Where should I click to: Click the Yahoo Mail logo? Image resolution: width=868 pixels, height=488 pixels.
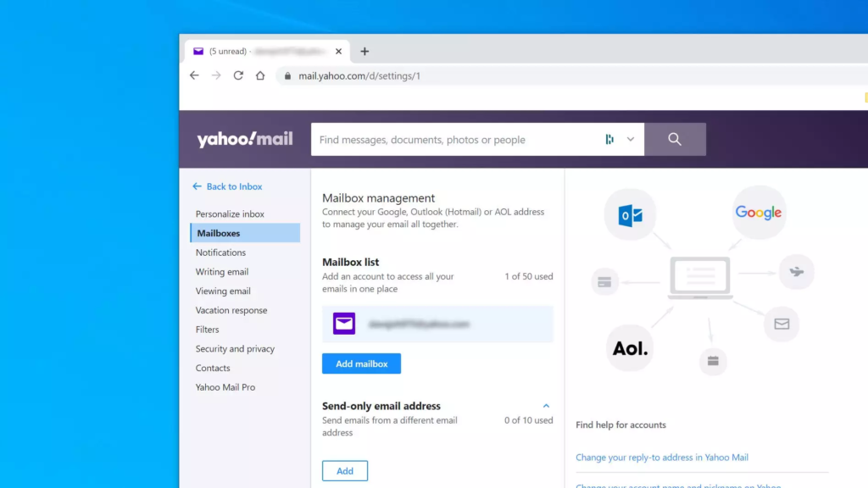(x=244, y=140)
